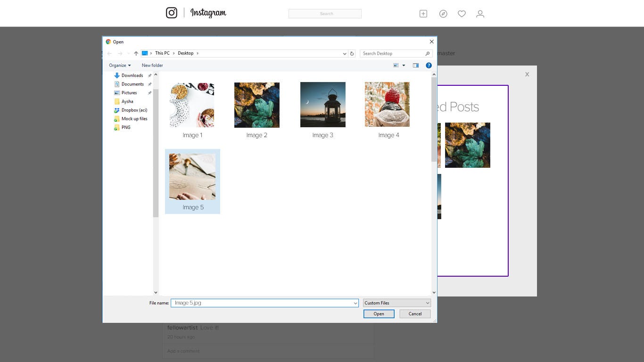Image resolution: width=644 pixels, height=362 pixels.
Task: Click the Instagram search field
Action: tap(325, 14)
